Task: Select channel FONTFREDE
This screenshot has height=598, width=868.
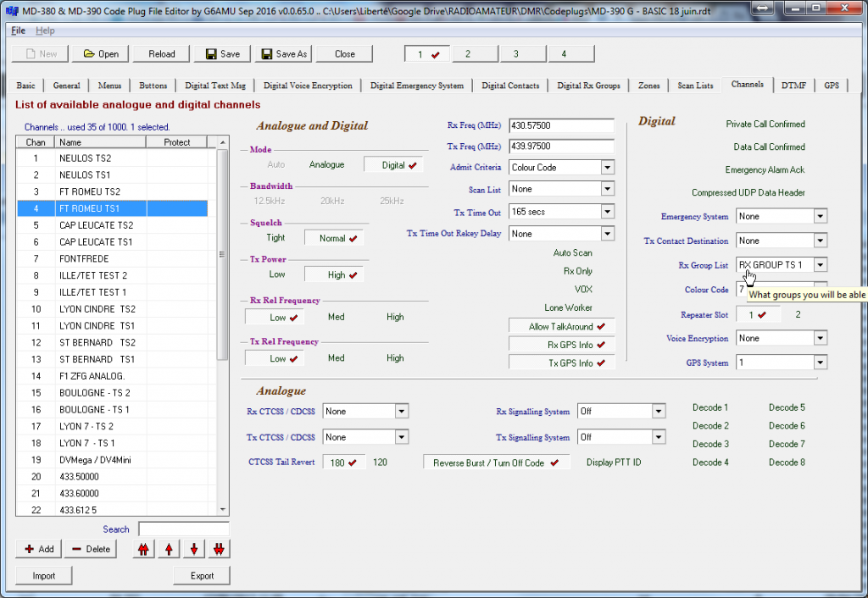Action: point(113,258)
